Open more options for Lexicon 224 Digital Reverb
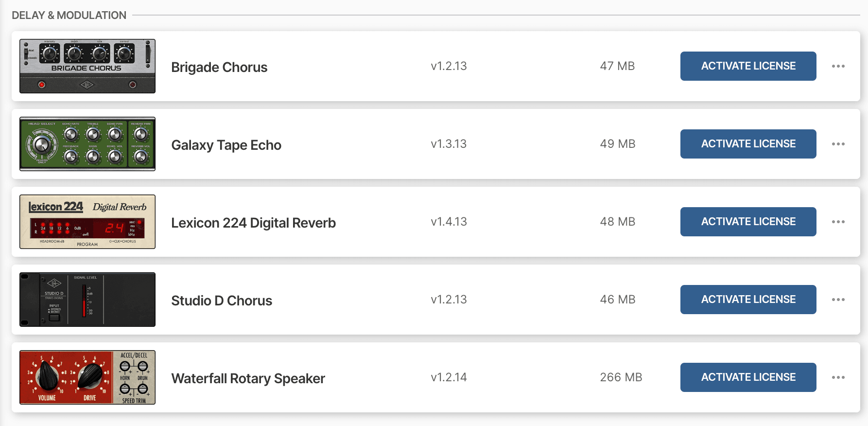The height and width of the screenshot is (426, 868). [838, 222]
